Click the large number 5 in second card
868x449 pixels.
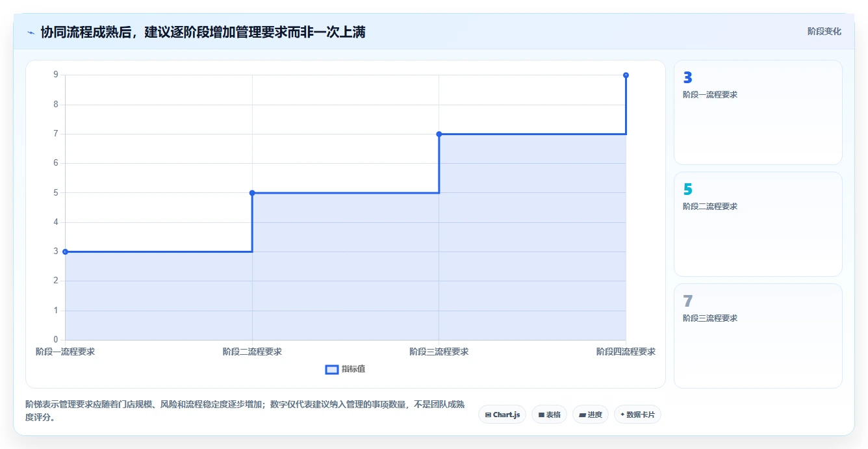point(687,190)
